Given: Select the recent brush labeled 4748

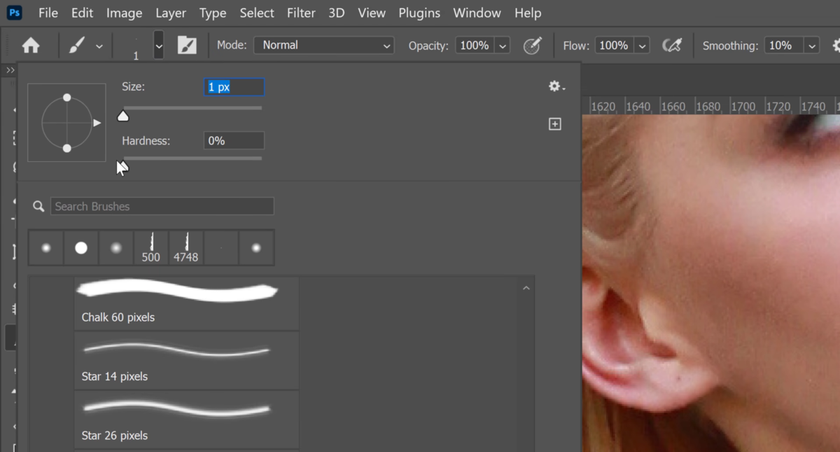Looking at the screenshot, I should pos(186,248).
